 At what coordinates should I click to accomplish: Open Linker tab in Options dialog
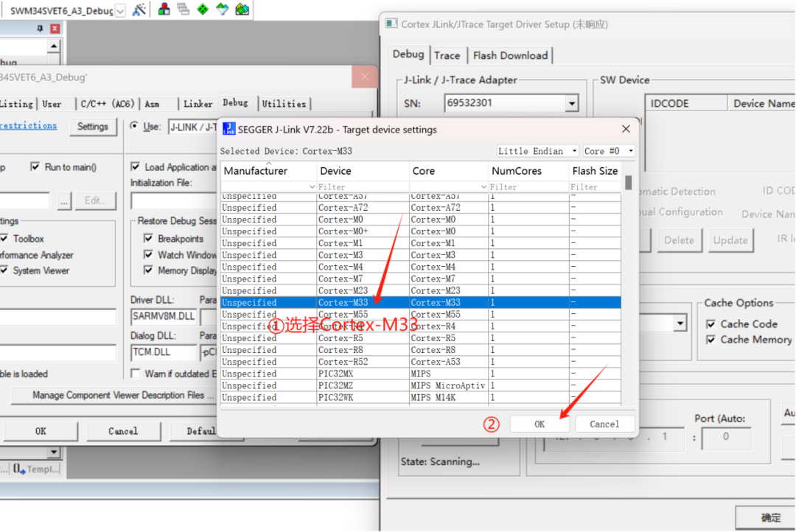pyautogui.click(x=198, y=104)
